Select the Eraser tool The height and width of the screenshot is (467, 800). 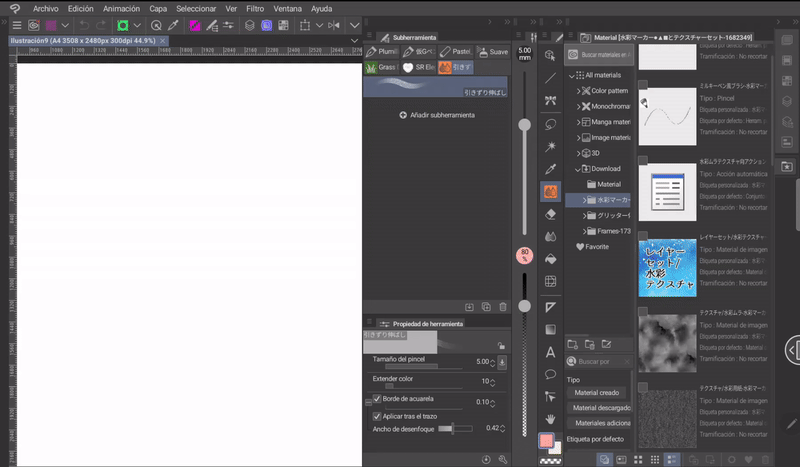tap(550, 214)
